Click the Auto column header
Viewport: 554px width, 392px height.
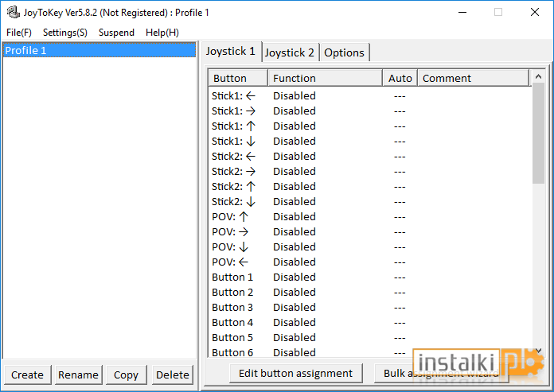point(400,78)
